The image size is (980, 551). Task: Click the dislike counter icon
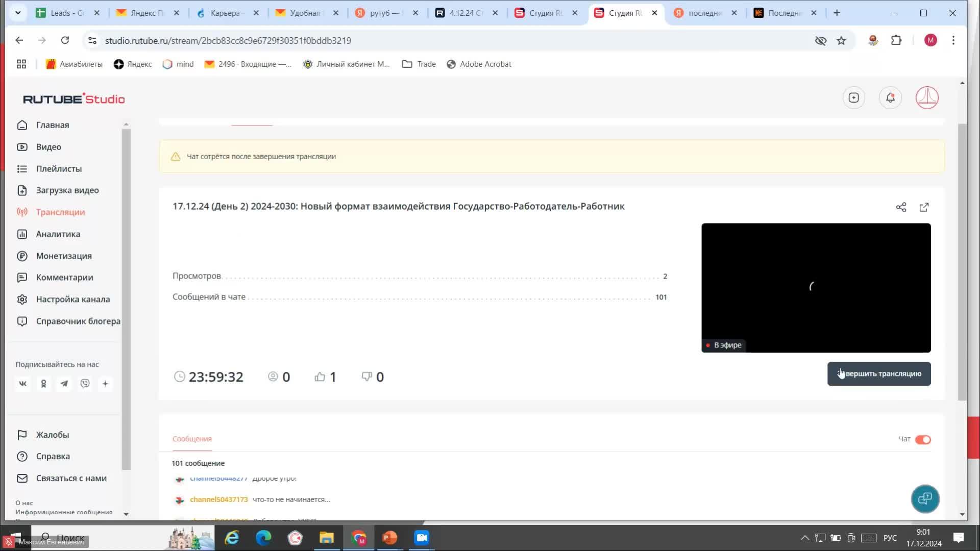click(x=366, y=377)
